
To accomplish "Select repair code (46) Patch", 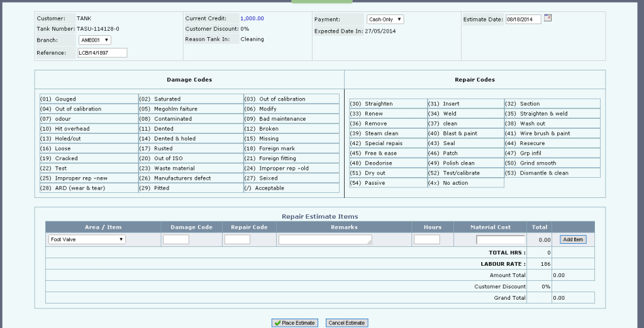I will [x=466, y=153].
